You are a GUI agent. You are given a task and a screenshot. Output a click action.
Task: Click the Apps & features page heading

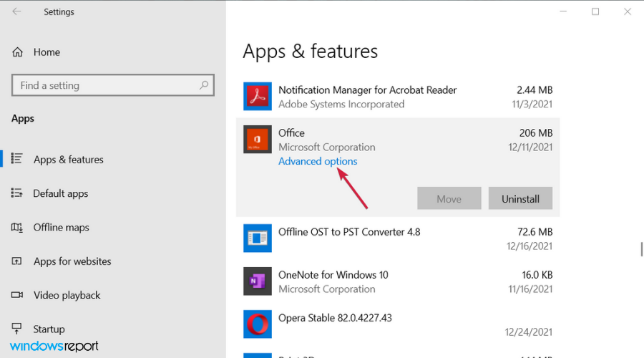(x=310, y=52)
